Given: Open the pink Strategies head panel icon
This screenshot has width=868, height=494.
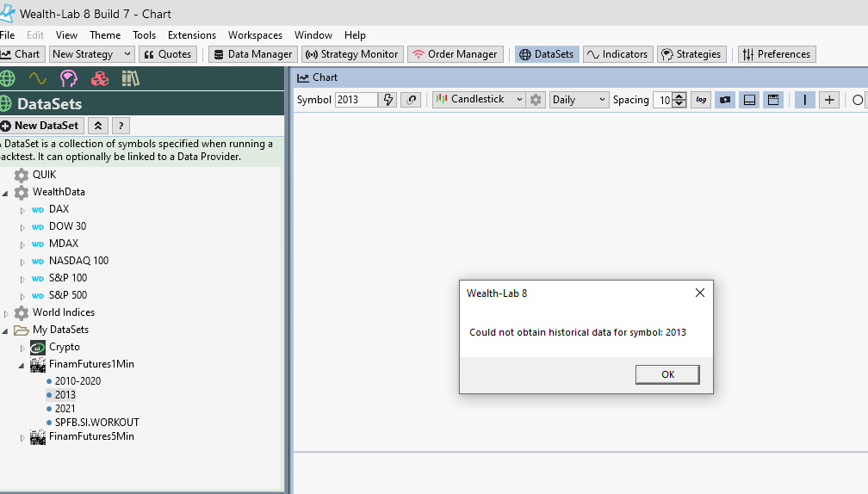Looking at the screenshot, I should click(x=69, y=78).
